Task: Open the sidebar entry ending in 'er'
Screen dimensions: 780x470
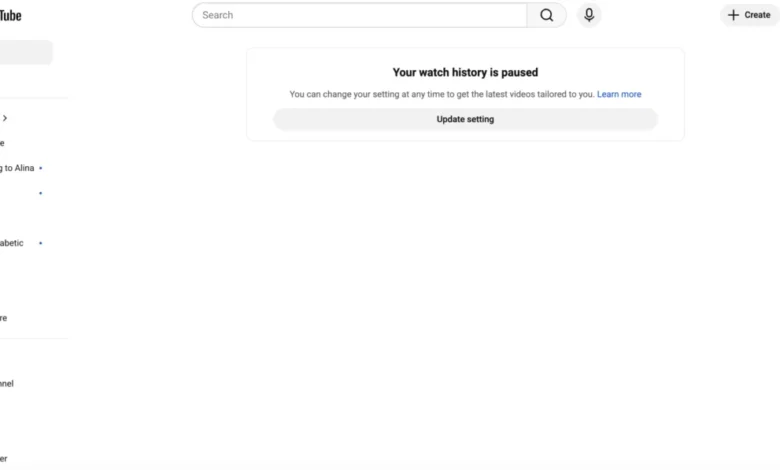Action: coord(3,459)
